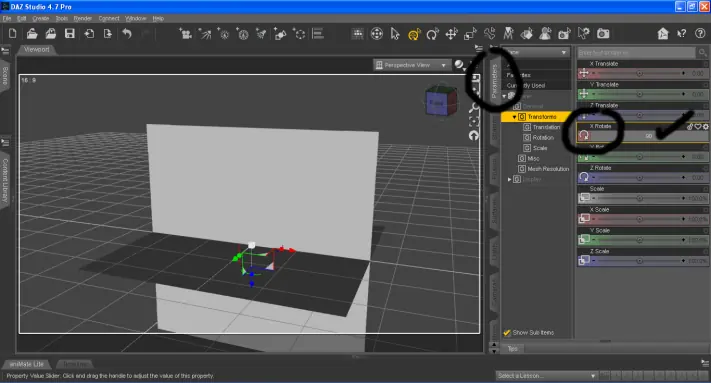The height and width of the screenshot is (383, 711).
Task: Open the File menu
Action: pos(7,19)
